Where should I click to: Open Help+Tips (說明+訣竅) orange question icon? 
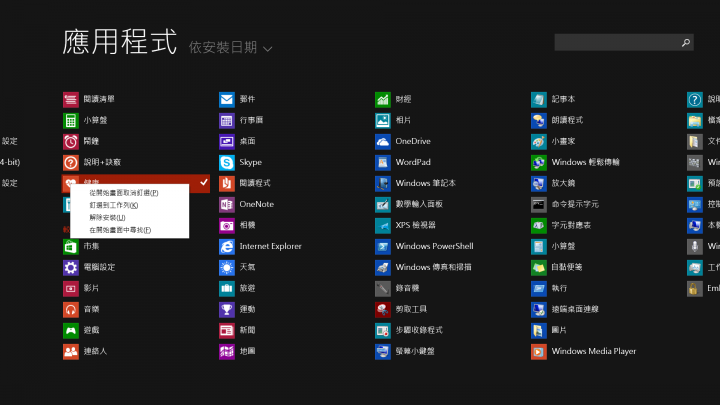tap(71, 162)
